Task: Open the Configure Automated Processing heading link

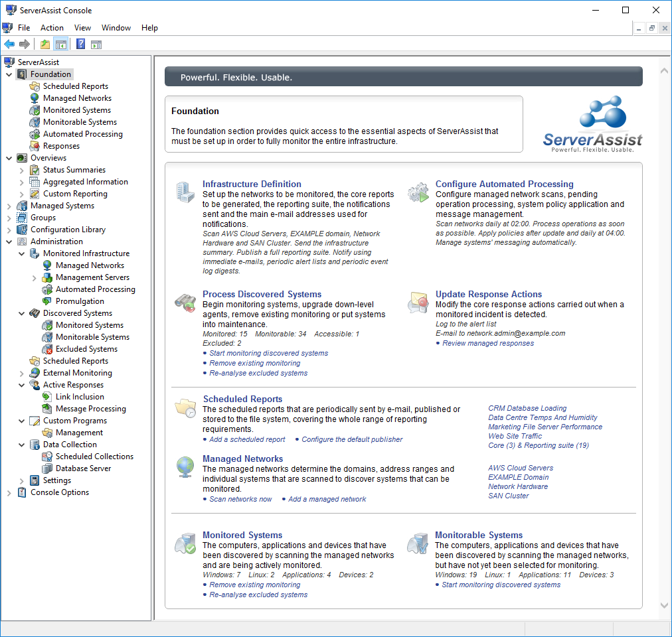Action: point(505,184)
